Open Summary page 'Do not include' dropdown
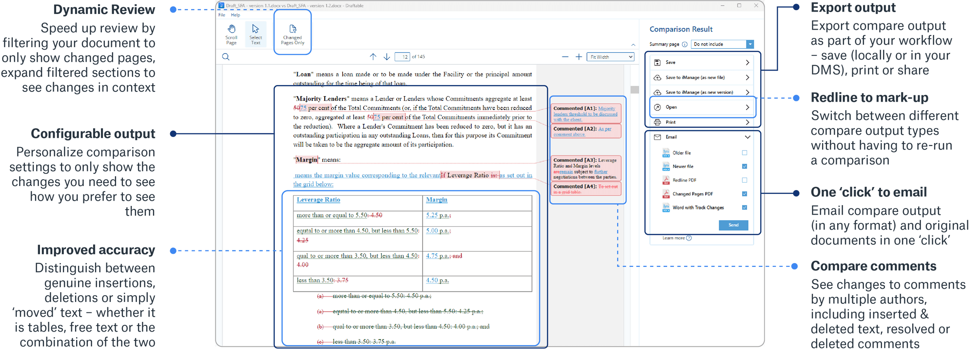 pos(722,44)
